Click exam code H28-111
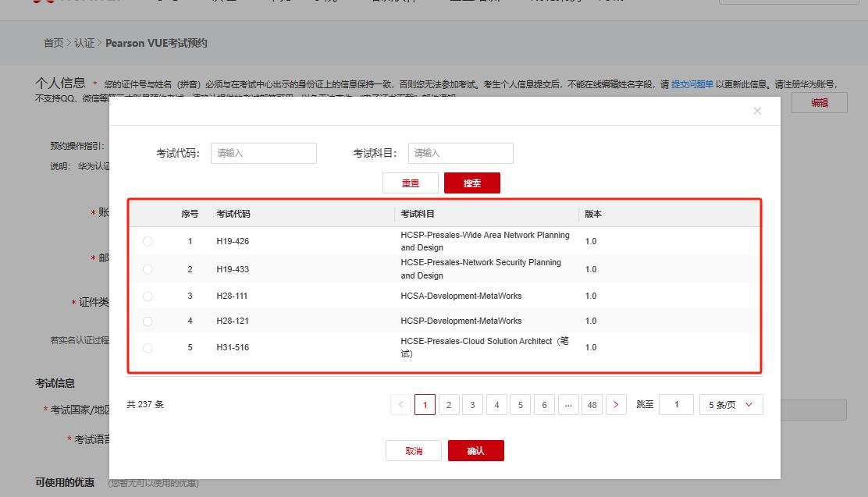This screenshot has height=497, width=868. (x=232, y=296)
